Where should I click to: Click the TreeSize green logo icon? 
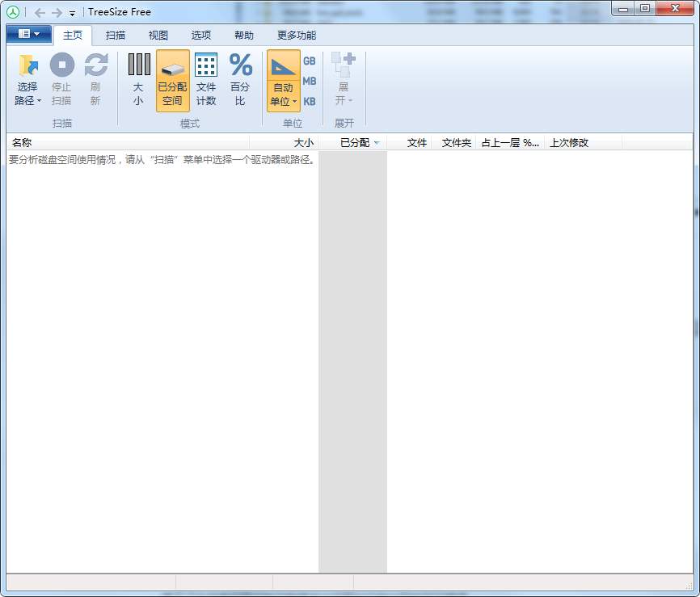[x=13, y=12]
